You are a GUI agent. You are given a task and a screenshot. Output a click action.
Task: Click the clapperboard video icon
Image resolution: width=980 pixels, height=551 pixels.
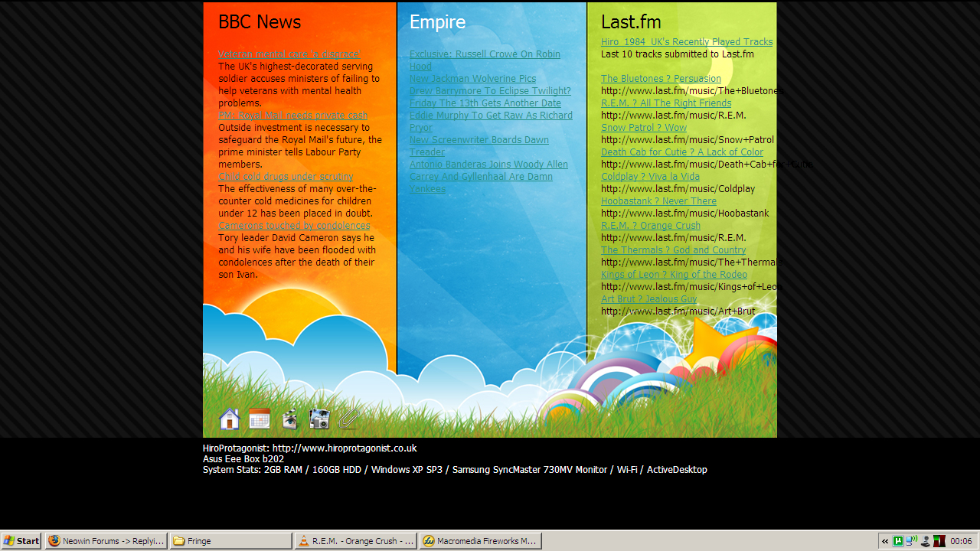tap(289, 419)
